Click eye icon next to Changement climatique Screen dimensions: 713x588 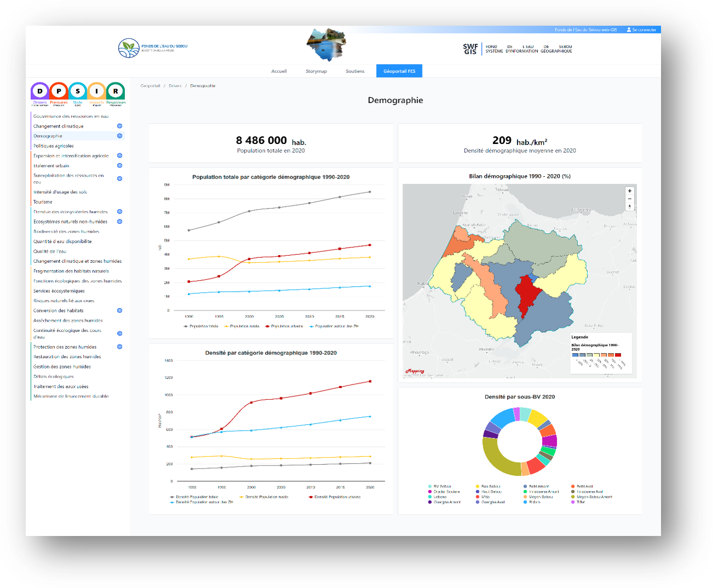point(120,126)
